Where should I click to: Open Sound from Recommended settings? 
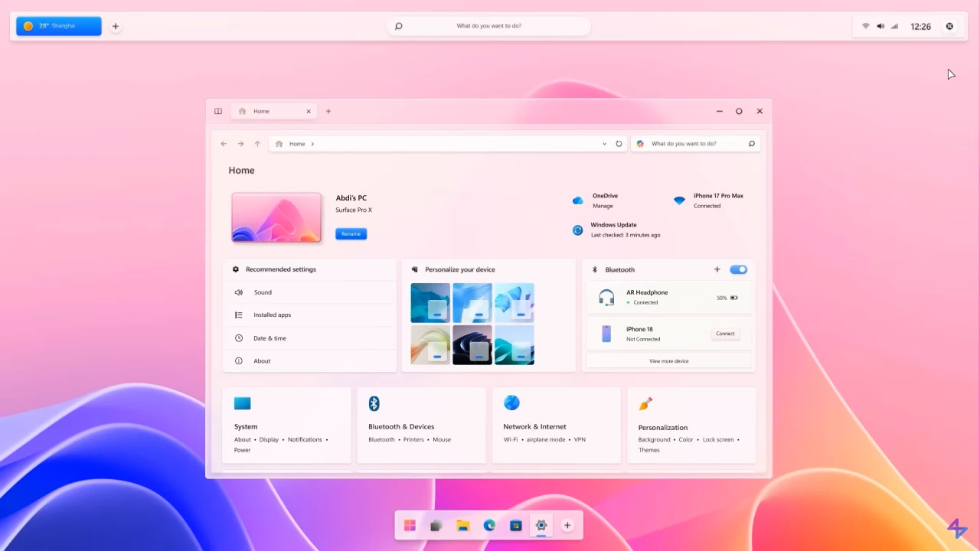tap(263, 292)
